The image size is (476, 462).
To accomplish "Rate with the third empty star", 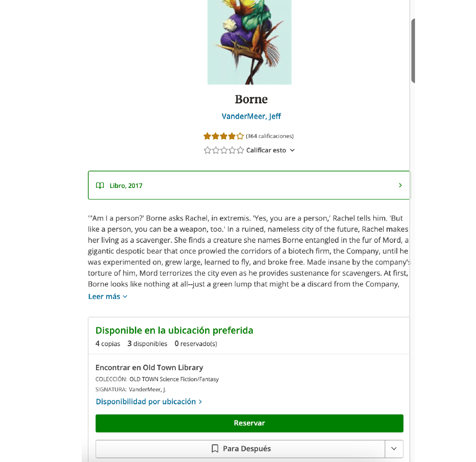I will click(224, 150).
